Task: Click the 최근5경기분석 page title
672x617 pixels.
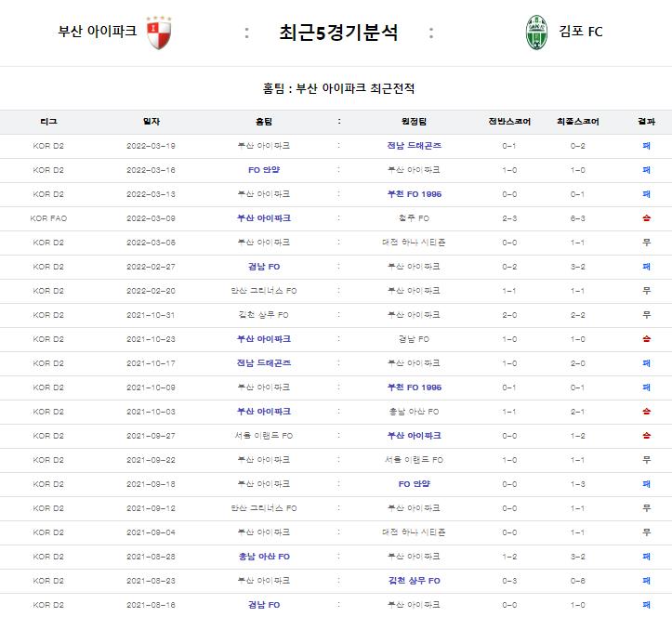Action: tap(338, 33)
